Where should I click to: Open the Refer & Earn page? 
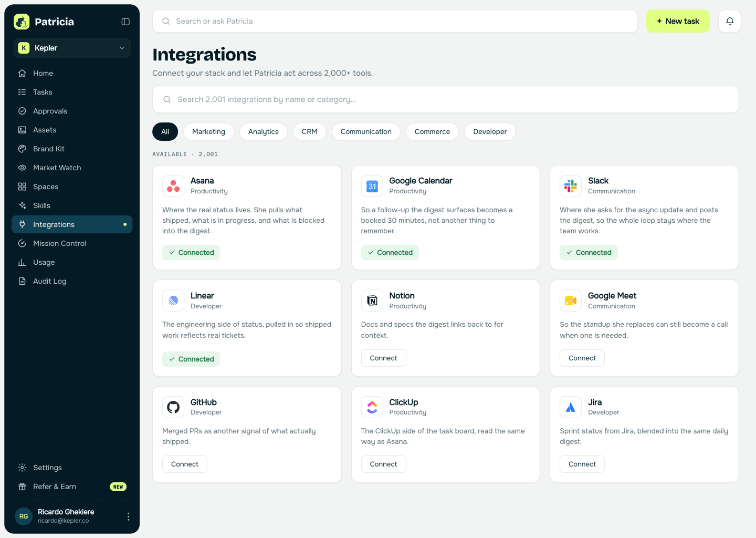[72, 487]
